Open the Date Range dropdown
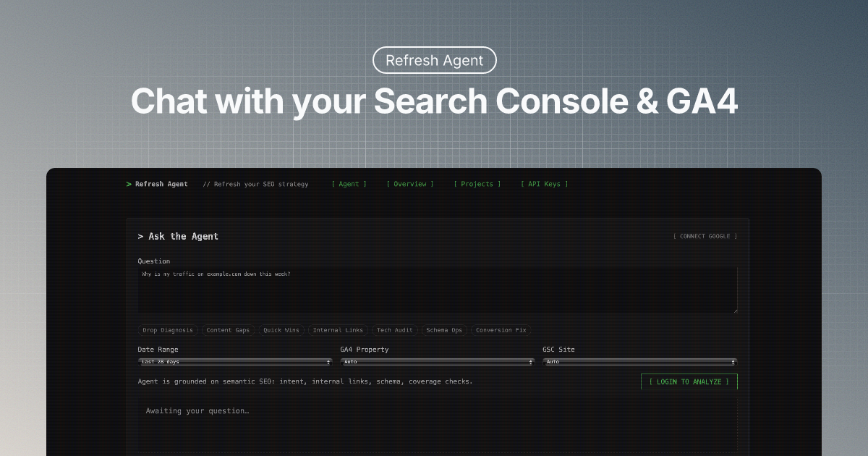Image resolution: width=868 pixels, height=456 pixels. tap(235, 362)
